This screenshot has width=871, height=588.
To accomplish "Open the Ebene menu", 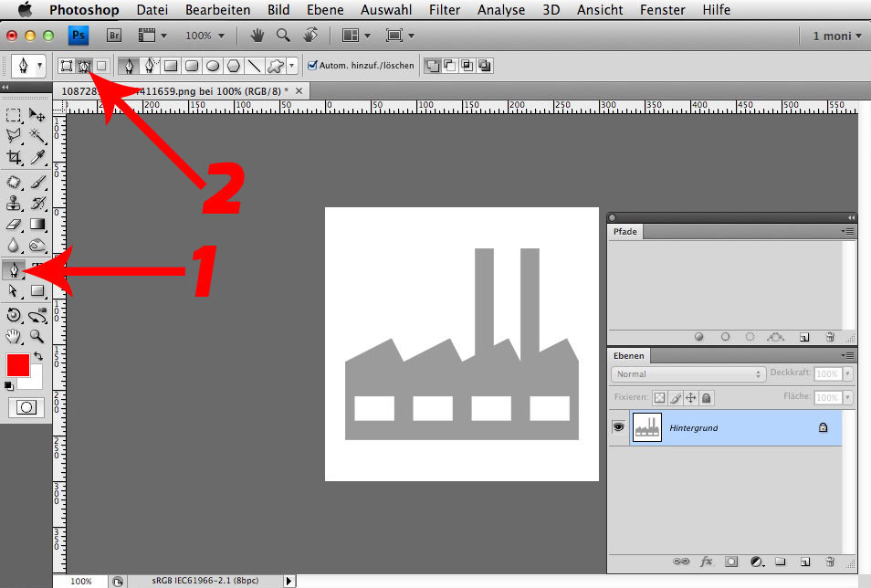I will tap(325, 9).
